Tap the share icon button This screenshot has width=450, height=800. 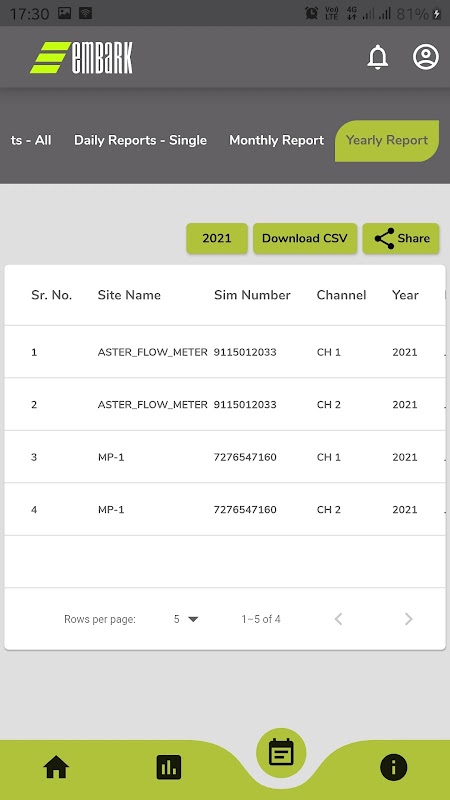click(401, 238)
